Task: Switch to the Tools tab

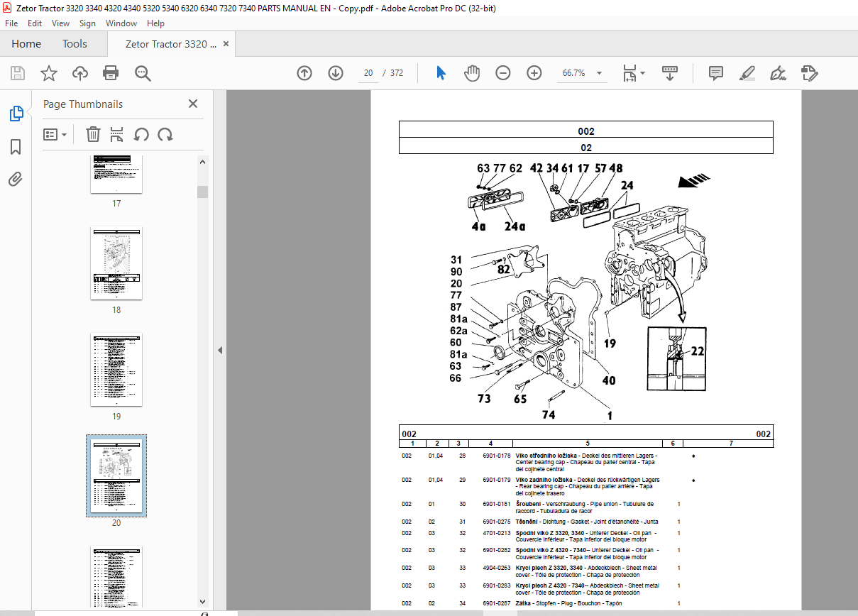Action: pos(75,44)
